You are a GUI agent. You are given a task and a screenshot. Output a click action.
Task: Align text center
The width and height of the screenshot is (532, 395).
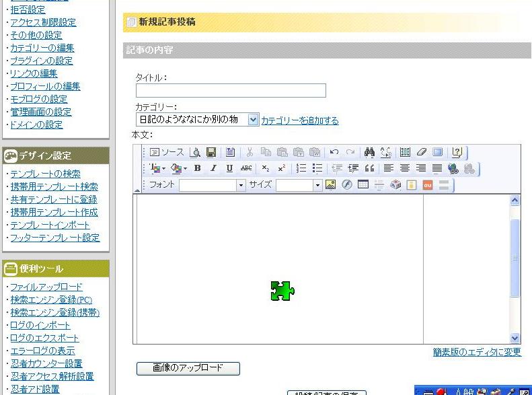405,168
